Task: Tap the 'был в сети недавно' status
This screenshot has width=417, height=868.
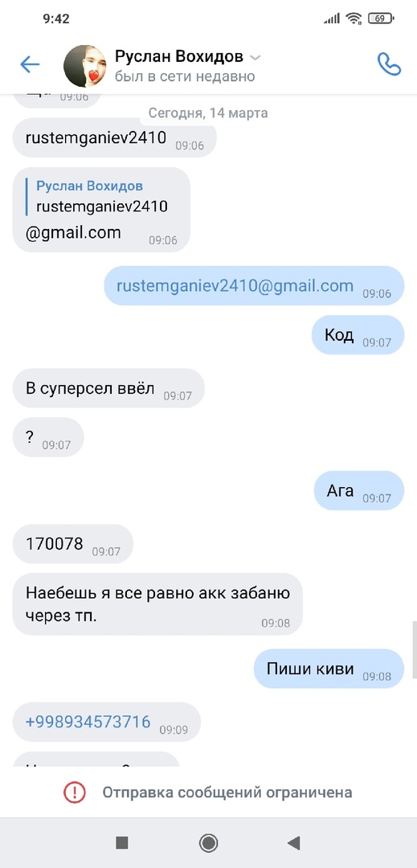Action: click(185, 76)
